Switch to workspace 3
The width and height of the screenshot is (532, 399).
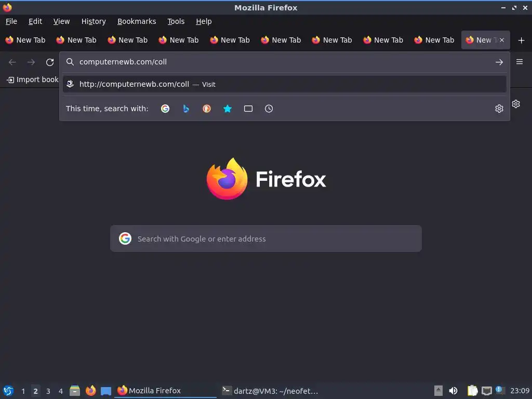pos(48,391)
